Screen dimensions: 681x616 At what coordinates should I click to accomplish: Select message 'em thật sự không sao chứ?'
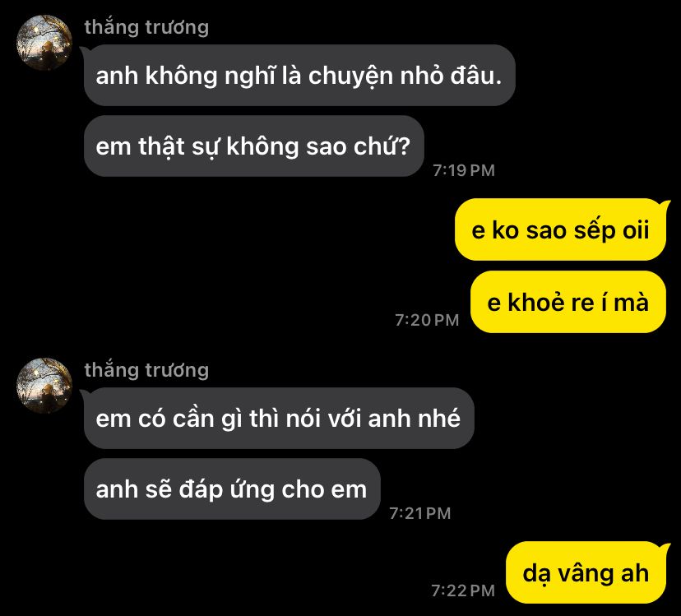(x=253, y=146)
